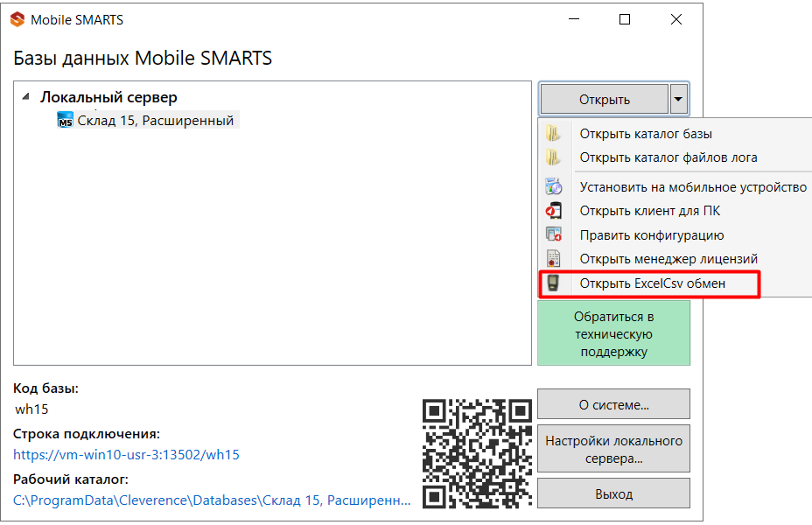Viewport: 812px width, 525px height.
Task: Click the install-to-mobile-device icon
Action: [x=554, y=186]
